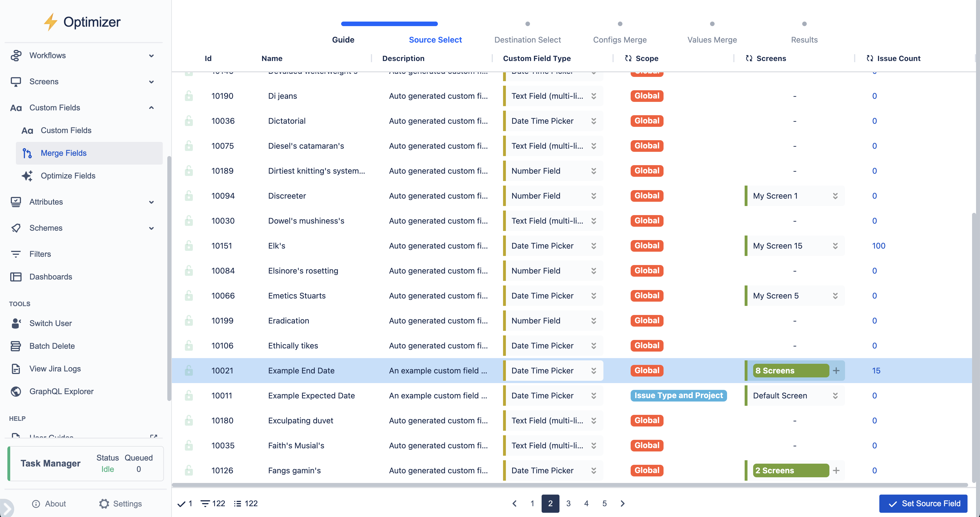Refresh the Issue Count column icon
980x517 pixels.
[870, 58]
